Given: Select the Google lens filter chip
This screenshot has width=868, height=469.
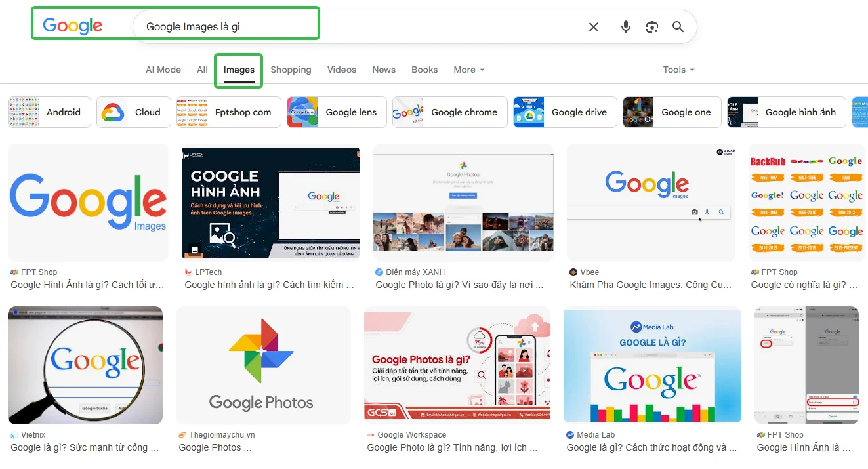Looking at the screenshot, I should (337, 112).
